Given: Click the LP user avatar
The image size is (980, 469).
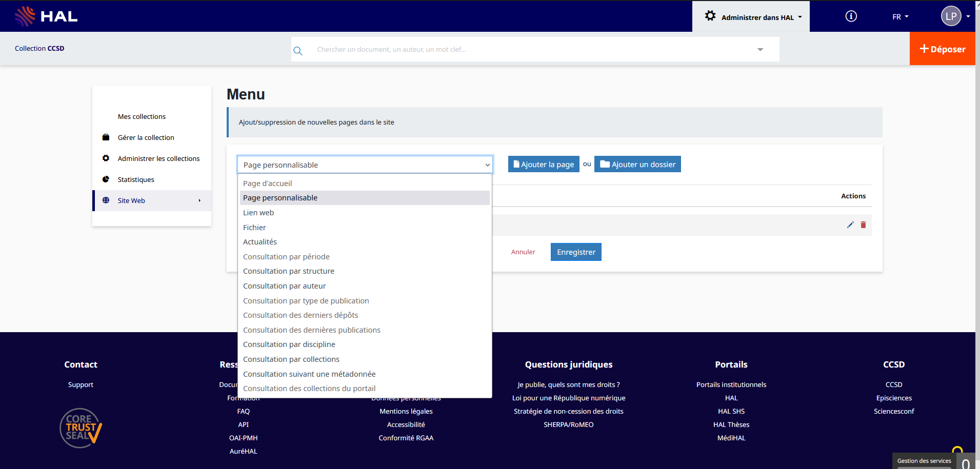Looking at the screenshot, I should tap(951, 16).
